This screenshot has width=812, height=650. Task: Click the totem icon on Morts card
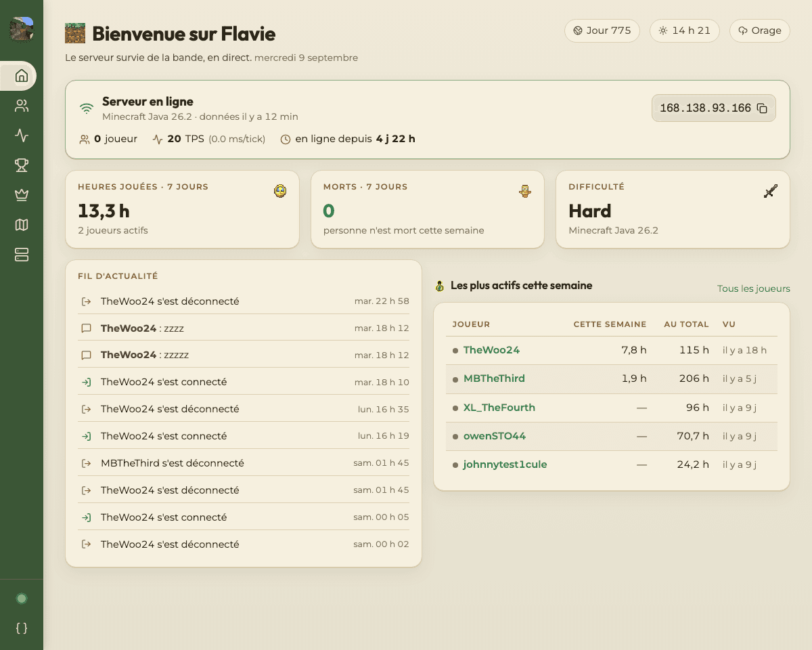[525, 191]
